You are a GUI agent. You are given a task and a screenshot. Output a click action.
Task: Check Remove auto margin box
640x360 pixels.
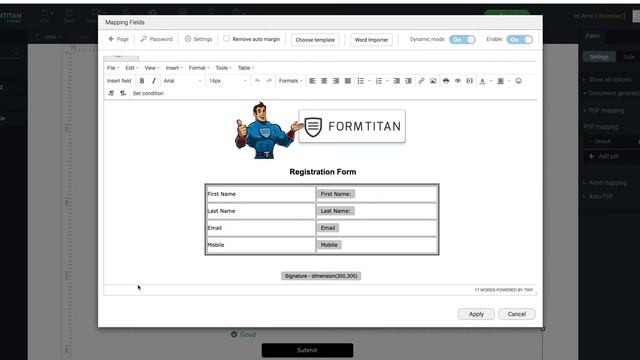point(227,39)
